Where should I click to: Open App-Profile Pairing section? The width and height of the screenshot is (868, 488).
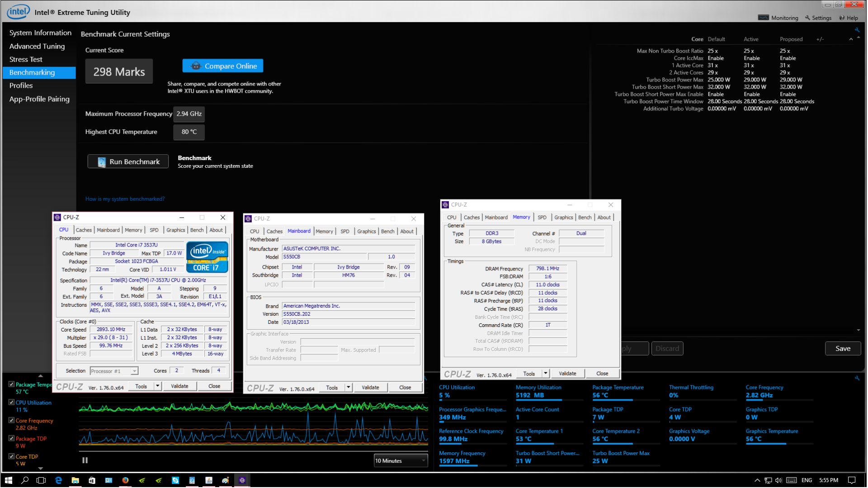[39, 99]
